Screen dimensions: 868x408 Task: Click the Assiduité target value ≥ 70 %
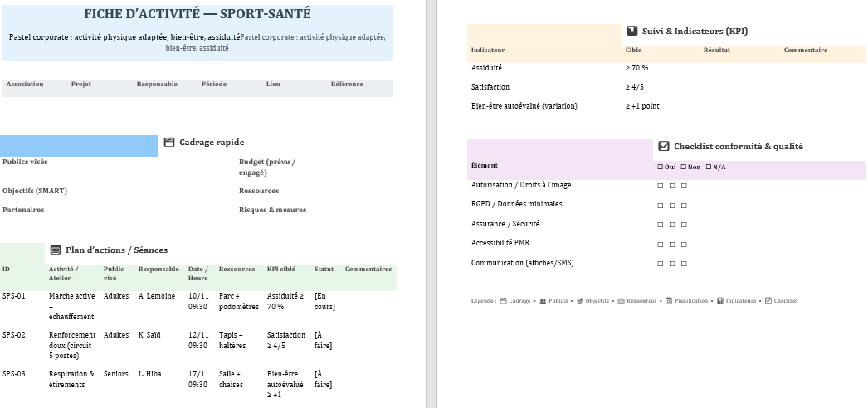(636, 68)
